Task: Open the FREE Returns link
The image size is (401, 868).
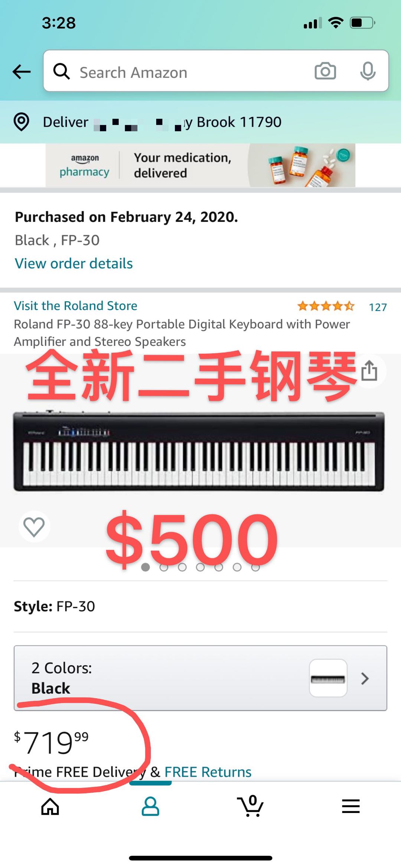Action: click(x=208, y=772)
